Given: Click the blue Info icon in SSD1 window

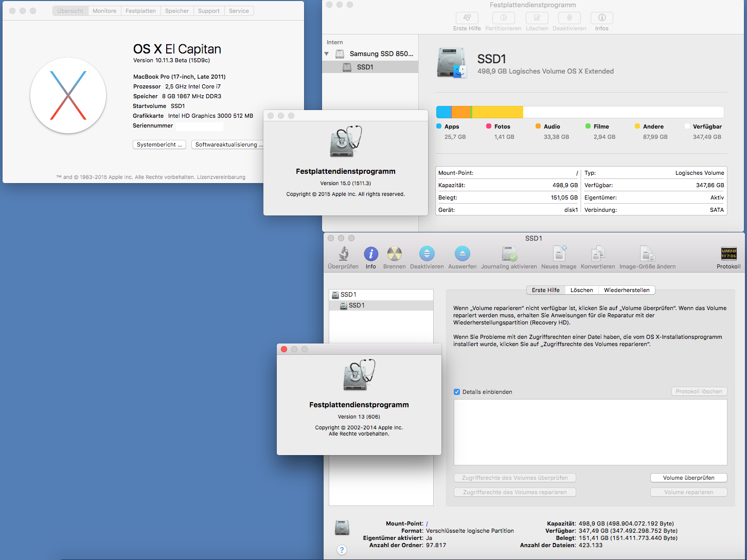Looking at the screenshot, I should coord(371,254).
